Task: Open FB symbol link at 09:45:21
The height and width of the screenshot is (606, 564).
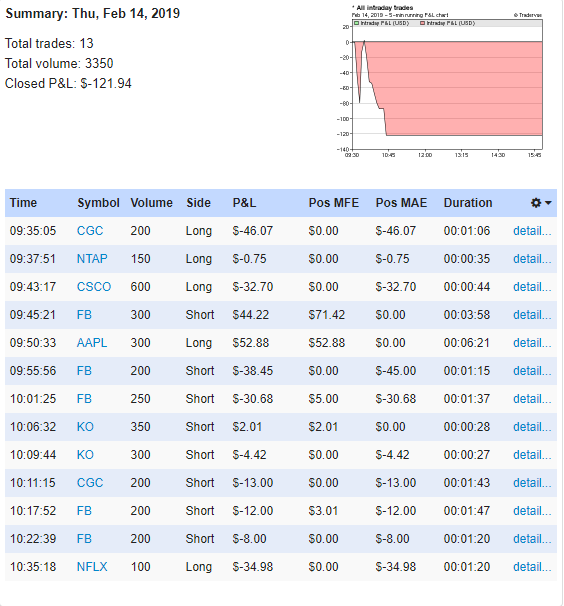Action: coord(84,315)
